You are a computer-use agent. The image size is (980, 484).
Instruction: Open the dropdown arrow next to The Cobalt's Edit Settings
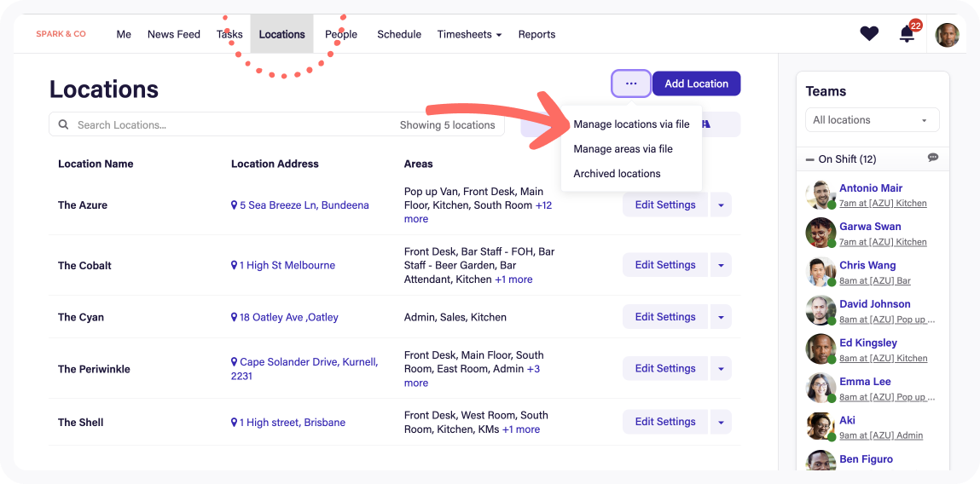(x=721, y=265)
